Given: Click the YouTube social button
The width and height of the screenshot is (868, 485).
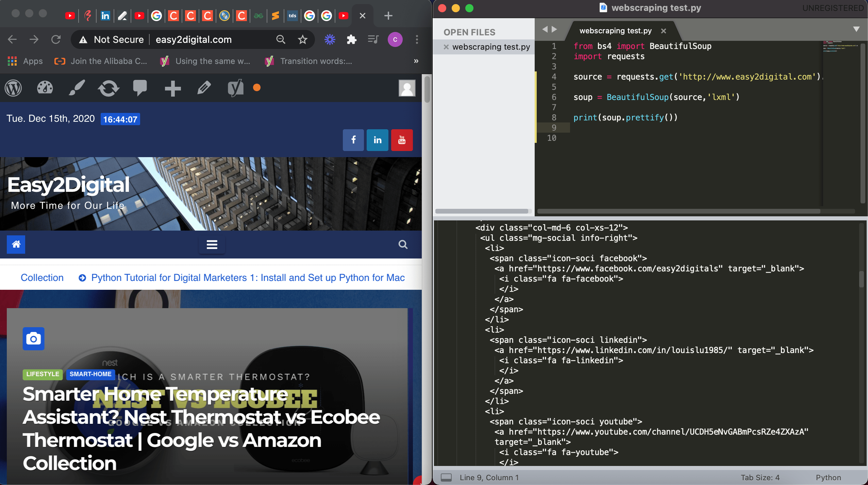Looking at the screenshot, I should click(x=402, y=140).
